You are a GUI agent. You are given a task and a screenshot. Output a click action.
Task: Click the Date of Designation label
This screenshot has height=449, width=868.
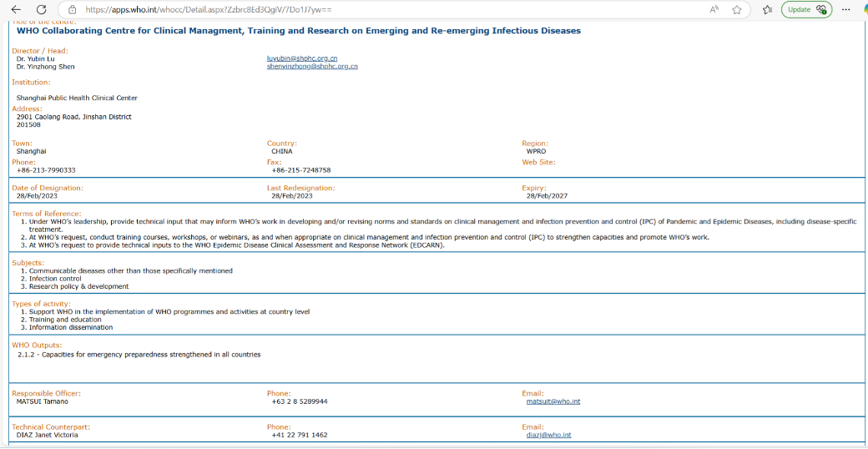coord(48,188)
